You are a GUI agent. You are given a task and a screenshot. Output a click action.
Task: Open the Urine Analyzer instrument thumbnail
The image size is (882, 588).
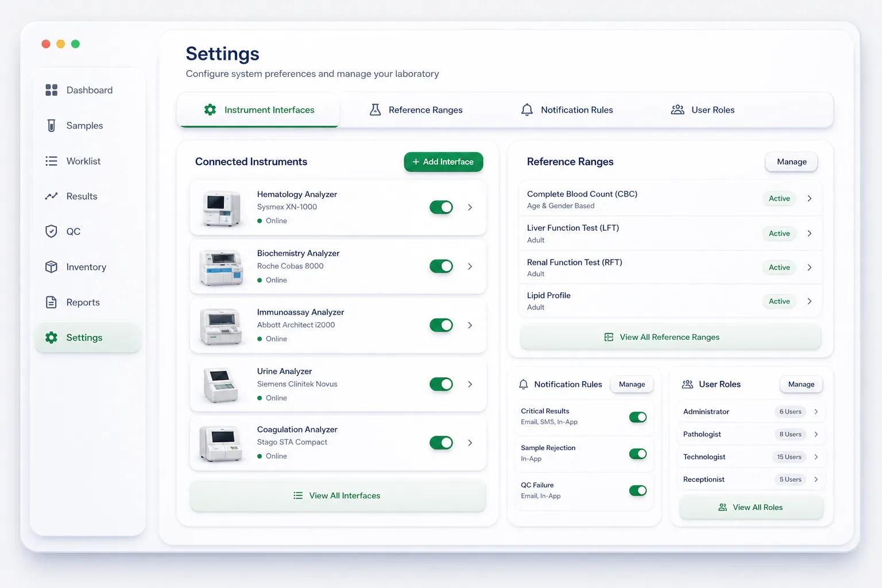coord(221,385)
